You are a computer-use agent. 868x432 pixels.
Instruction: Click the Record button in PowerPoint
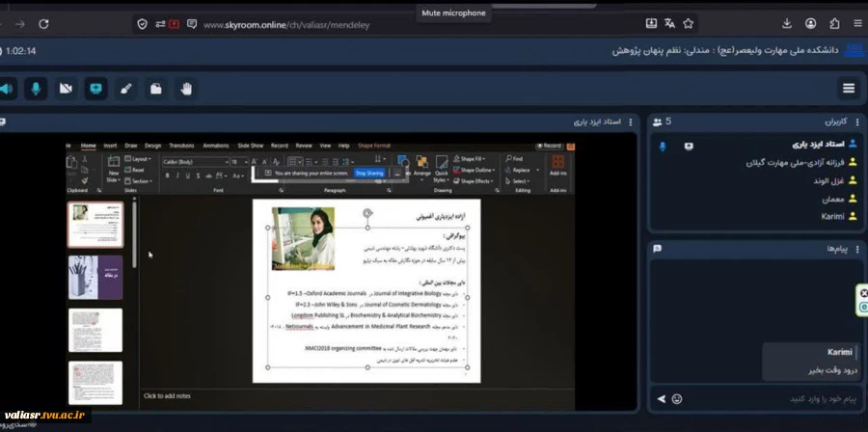[x=549, y=146]
